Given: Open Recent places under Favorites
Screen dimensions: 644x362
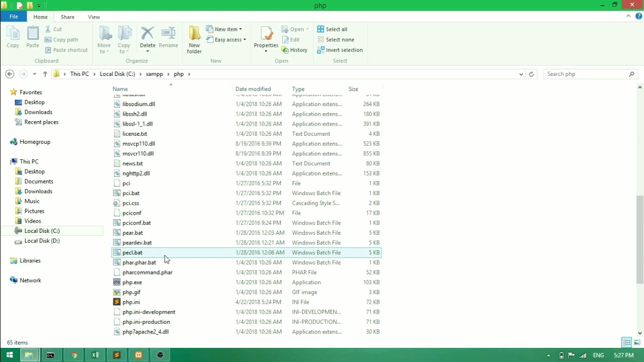Looking at the screenshot, I should [41, 122].
